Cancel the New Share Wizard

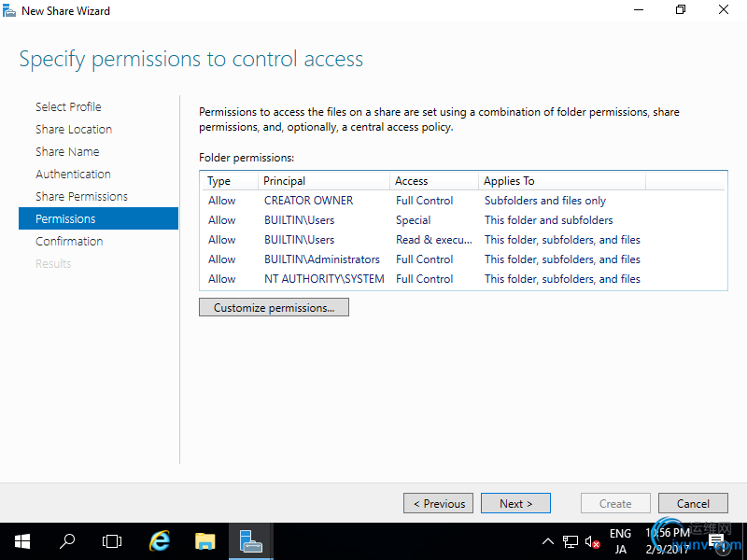693,503
